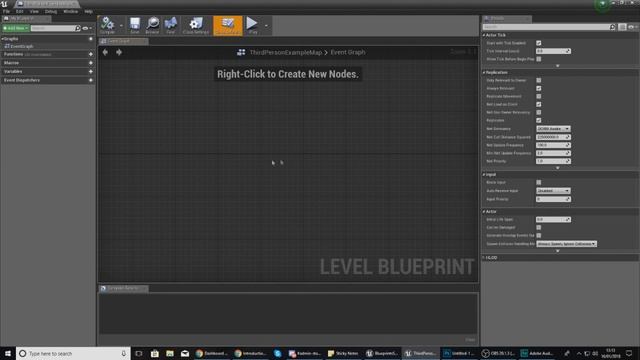Navigate back in graph history

(105, 52)
